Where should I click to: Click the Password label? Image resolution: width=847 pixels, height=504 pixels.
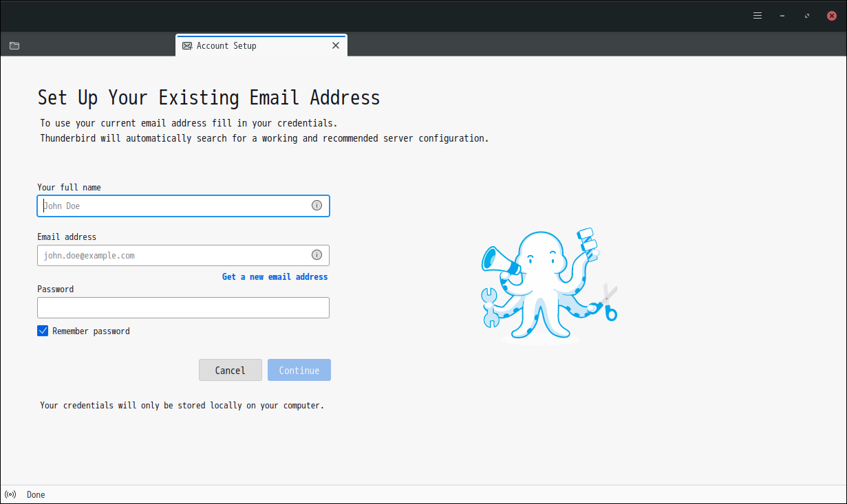click(x=55, y=289)
